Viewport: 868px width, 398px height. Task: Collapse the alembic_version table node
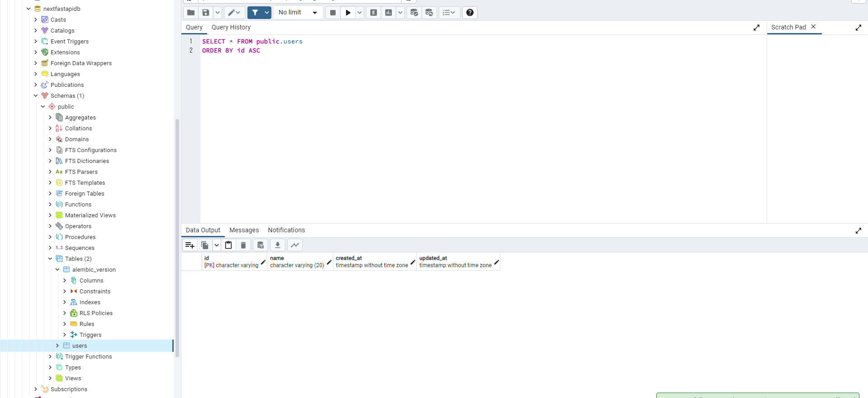(57, 269)
